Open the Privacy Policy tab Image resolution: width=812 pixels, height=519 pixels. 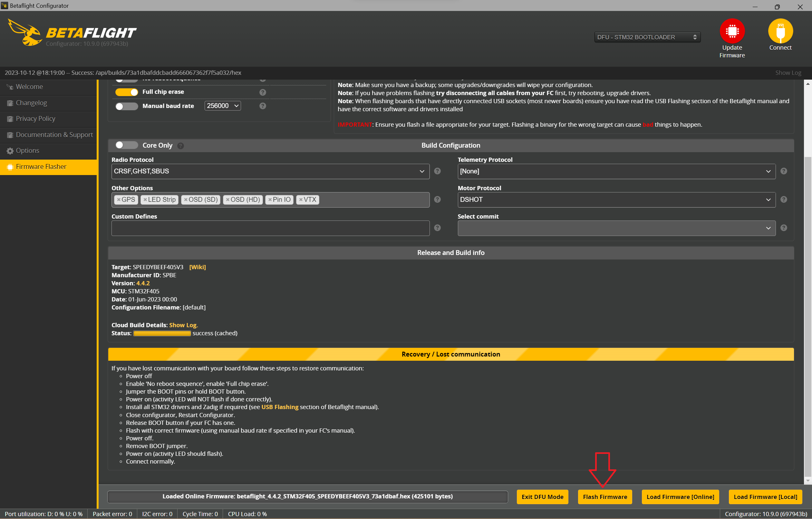tap(49, 119)
